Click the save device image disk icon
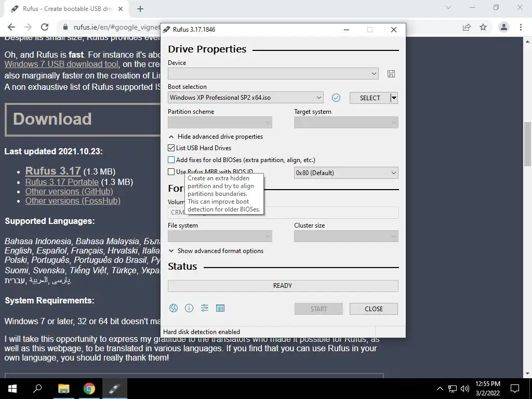Viewport: 532px width, 399px height. click(x=391, y=74)
